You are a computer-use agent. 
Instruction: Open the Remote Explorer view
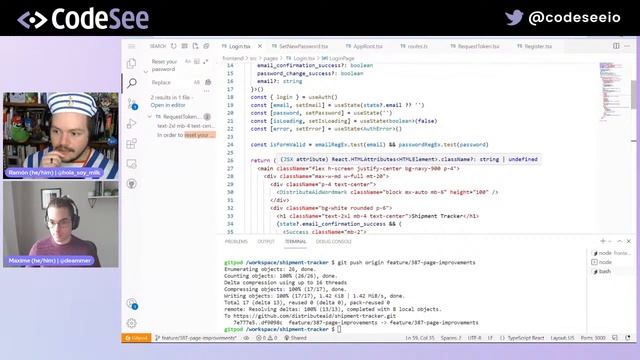click(131, 164)
